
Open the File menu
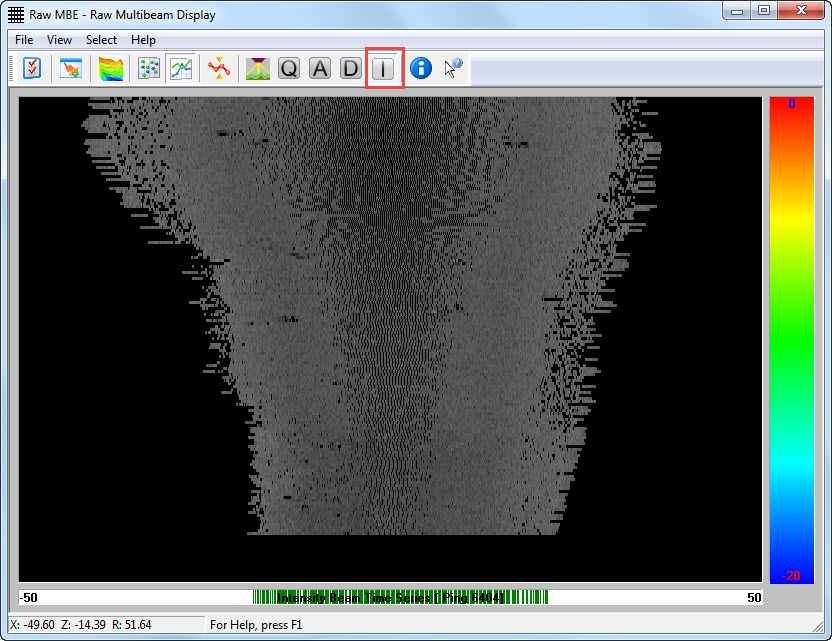pyautogui.click(x=24, y=40)
